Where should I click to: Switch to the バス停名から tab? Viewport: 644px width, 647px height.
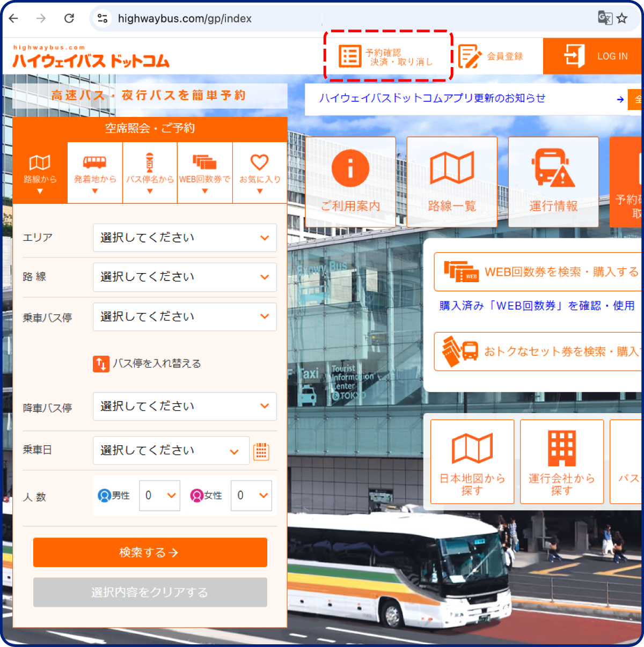tap(150, 173)
